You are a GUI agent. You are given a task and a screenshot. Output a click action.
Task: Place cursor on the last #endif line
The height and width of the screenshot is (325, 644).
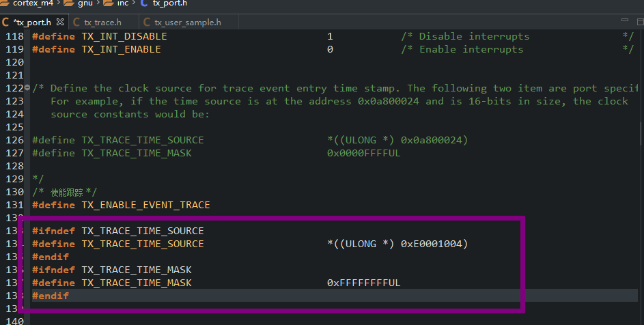click(51, 296)
